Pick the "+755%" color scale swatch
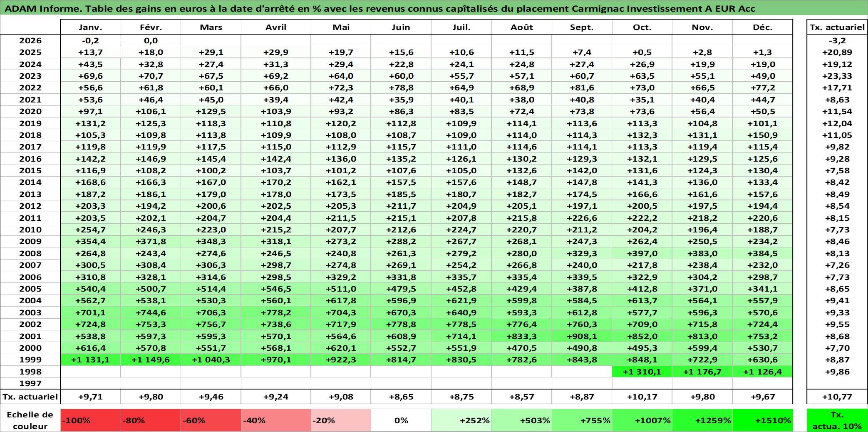 coord(582,420)
